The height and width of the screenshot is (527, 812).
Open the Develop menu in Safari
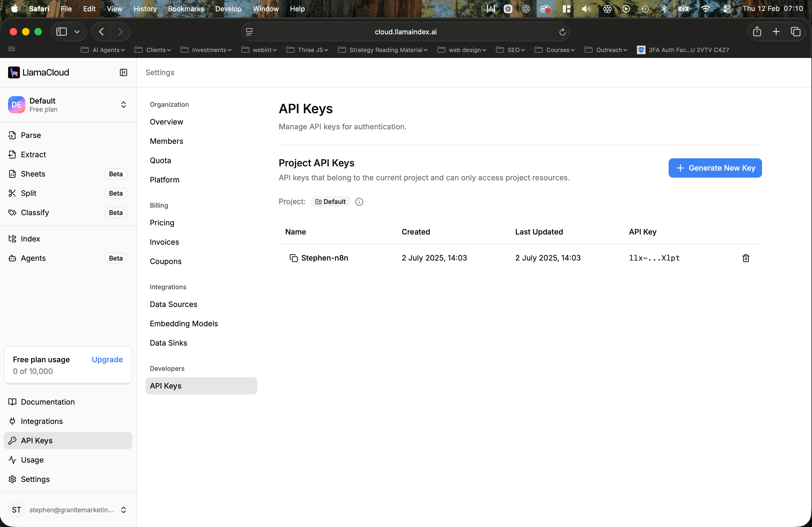(228, 9)
